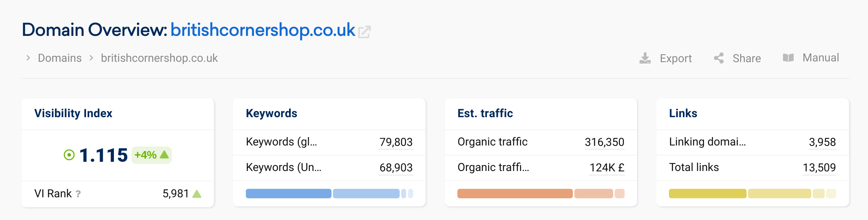Click the +4% change badge
The image size is (868, 220).
click(151, 155)
